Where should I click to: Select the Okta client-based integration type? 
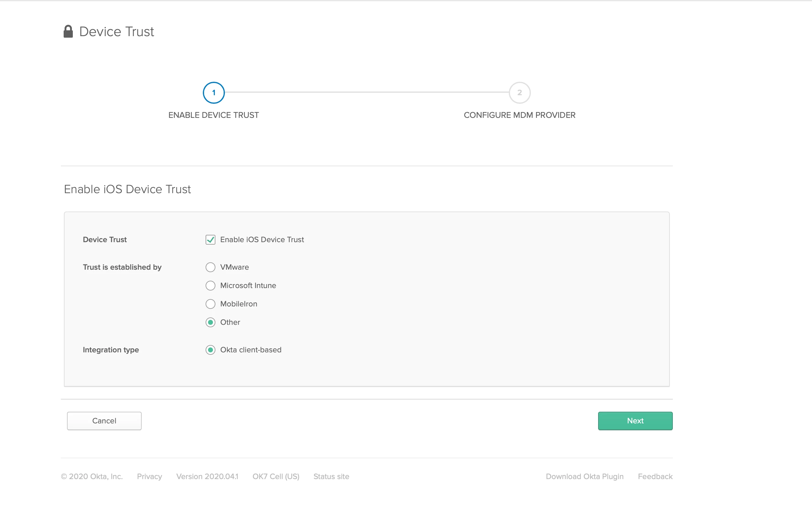pos(210,350)
